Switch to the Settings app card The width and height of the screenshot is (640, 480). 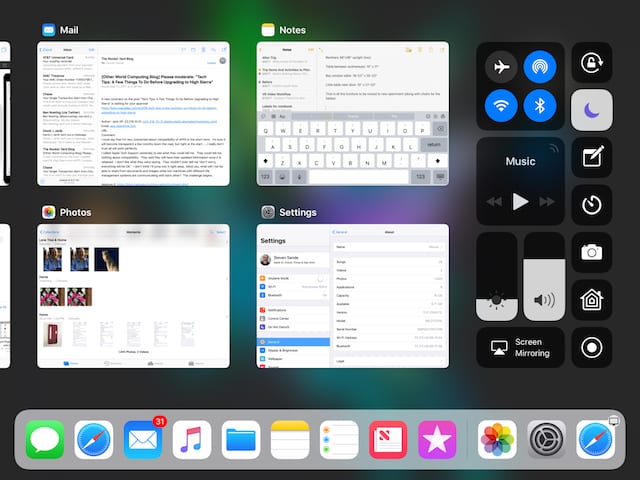[354, 295]
